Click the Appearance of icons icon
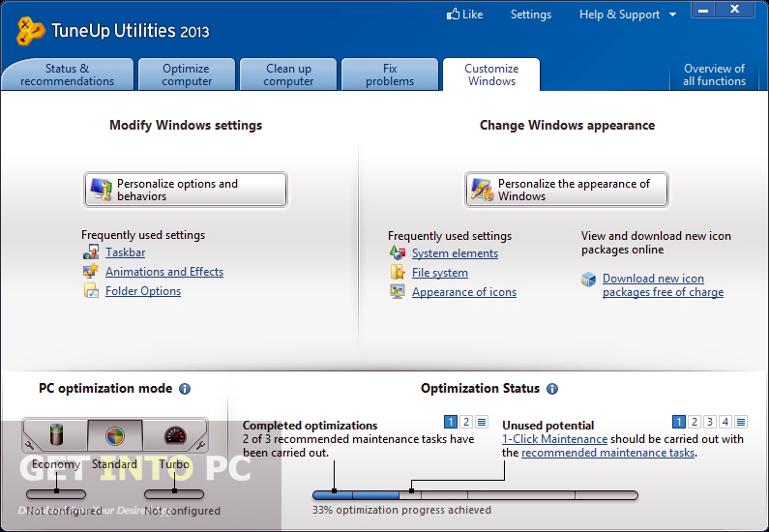Viewport: 769px width, 532px height. pos(398,292)
